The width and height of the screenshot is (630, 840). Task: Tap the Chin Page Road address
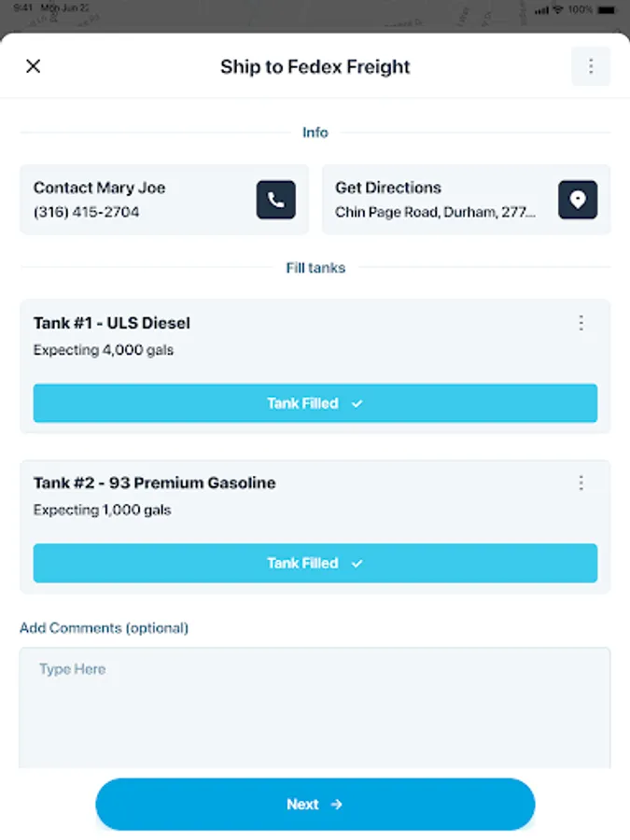(435, 213)
